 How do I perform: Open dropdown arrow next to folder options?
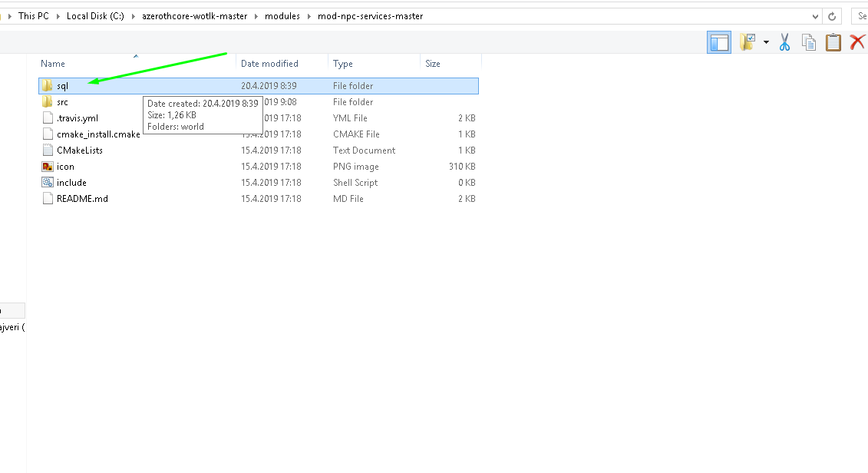click(x=766, y=42)
